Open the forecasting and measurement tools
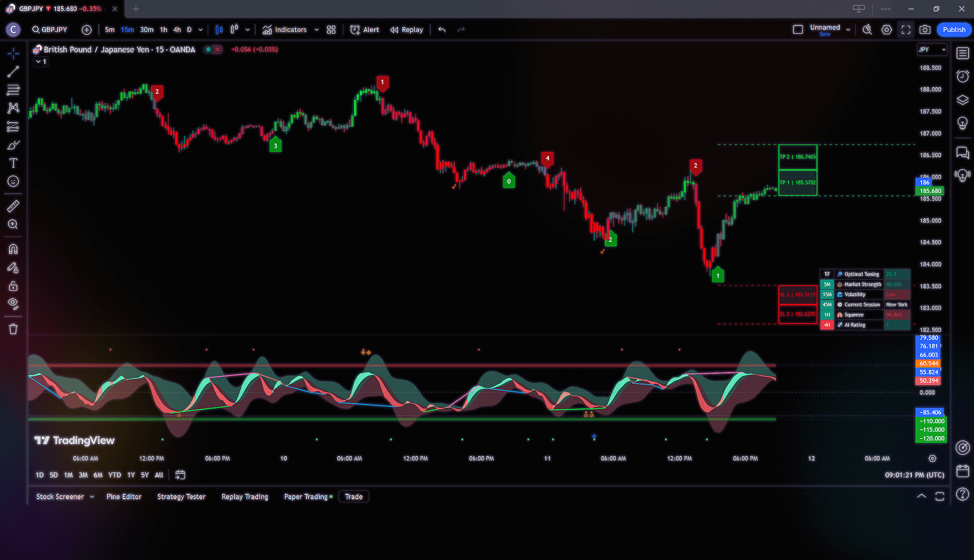 point(13,126)
